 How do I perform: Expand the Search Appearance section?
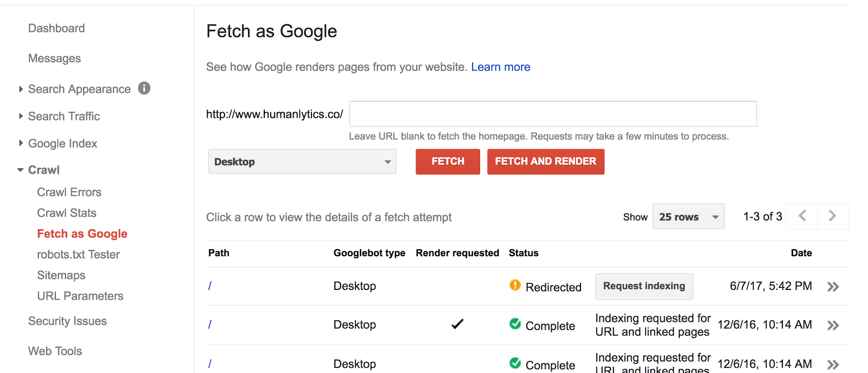[x=21, y=89]
